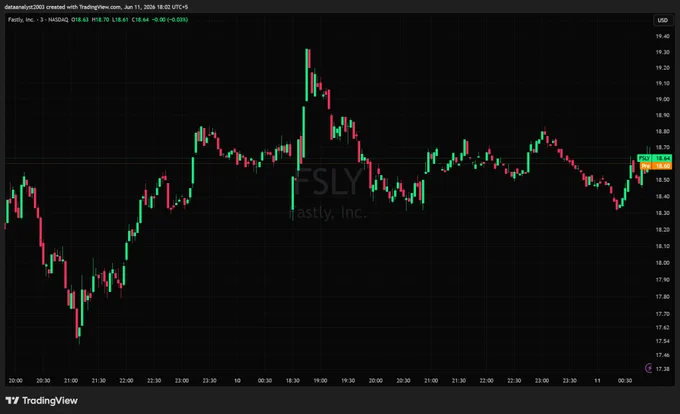This screenshot has height=414, width=680.
Task: Click the 18.90 price axis label
Action: tap(662, 115)
